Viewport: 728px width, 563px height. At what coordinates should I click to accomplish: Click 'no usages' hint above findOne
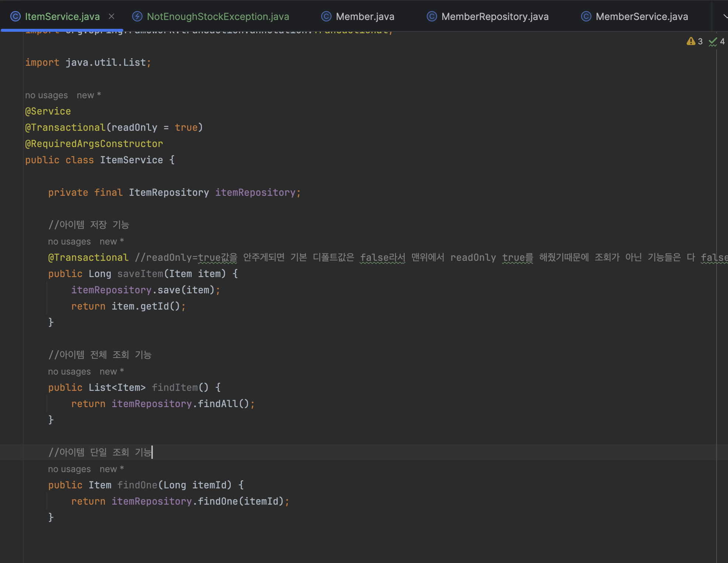point(69,469)
